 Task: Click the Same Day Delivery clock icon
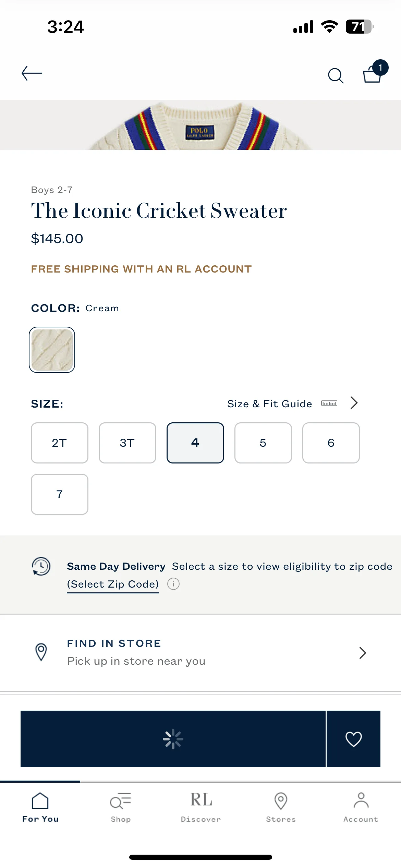point(41,566)
